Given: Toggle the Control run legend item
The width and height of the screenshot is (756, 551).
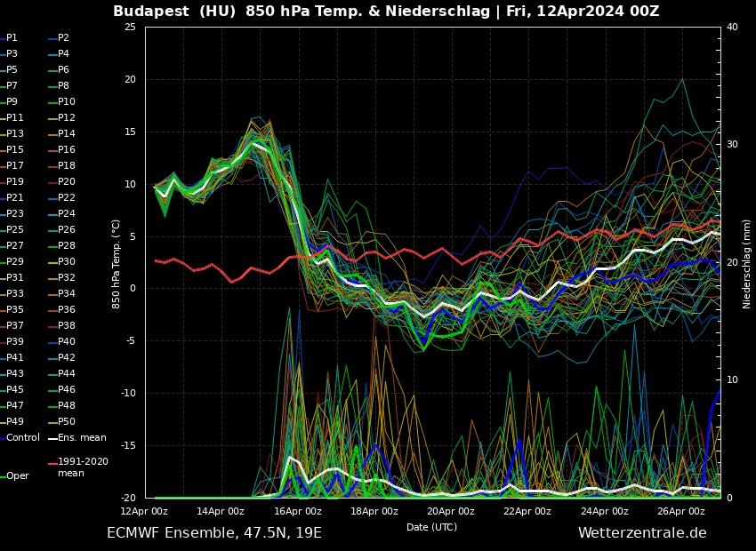Looking at the screenshot, I should [x=22, y=437].
